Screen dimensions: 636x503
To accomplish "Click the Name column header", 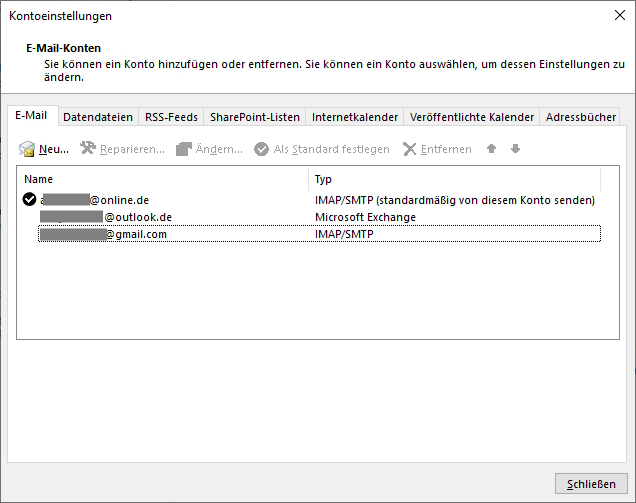I will (163, 179).
